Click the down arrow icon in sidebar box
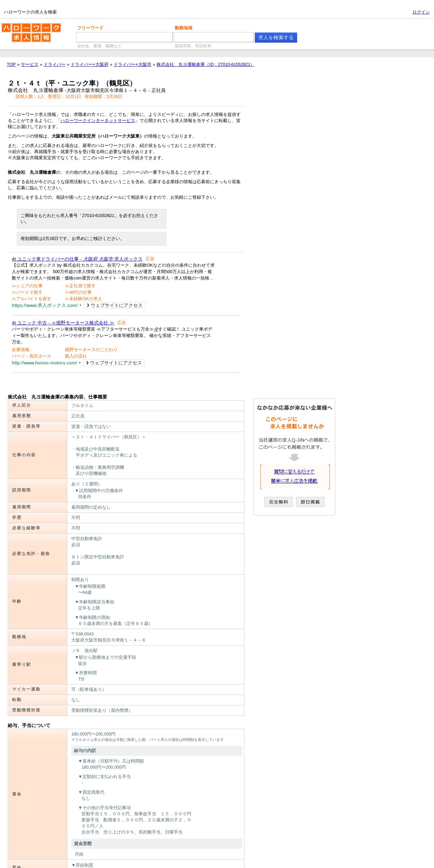This screenshot has width=434, height=868. click(294, 458)
